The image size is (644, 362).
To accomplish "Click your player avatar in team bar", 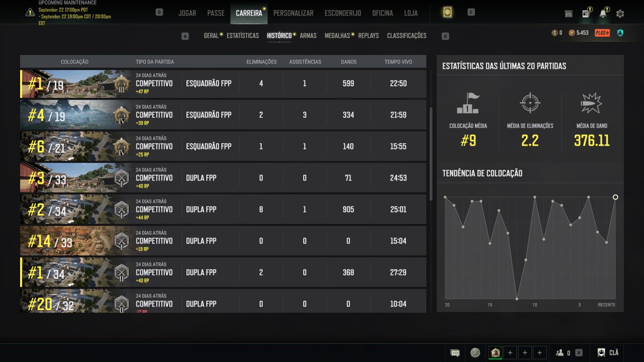I will point(495,353).
